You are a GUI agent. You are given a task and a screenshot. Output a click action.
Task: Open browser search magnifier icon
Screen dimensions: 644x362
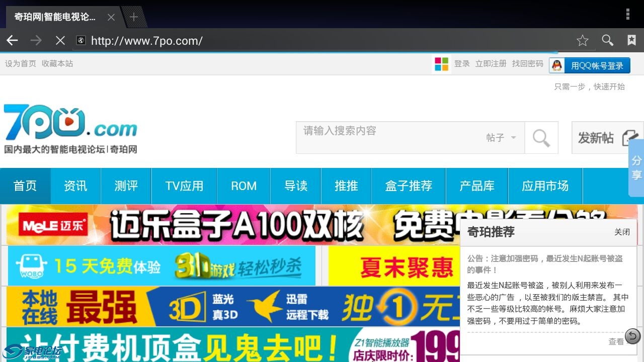click(608, 41)
